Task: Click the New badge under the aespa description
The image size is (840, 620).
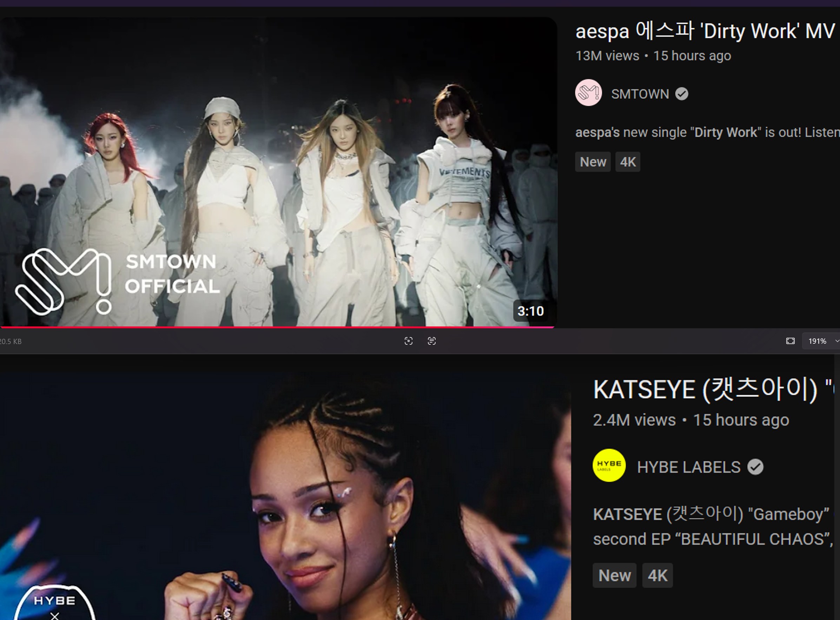Action: 593,162
